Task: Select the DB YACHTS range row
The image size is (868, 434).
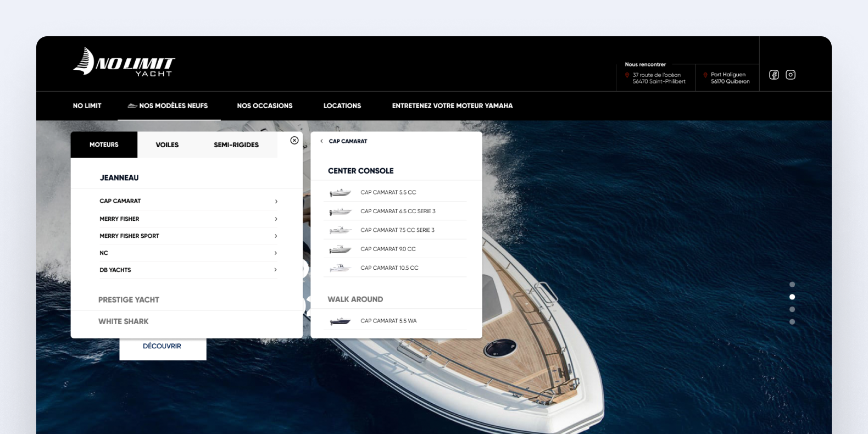Action: click(188, 270)
